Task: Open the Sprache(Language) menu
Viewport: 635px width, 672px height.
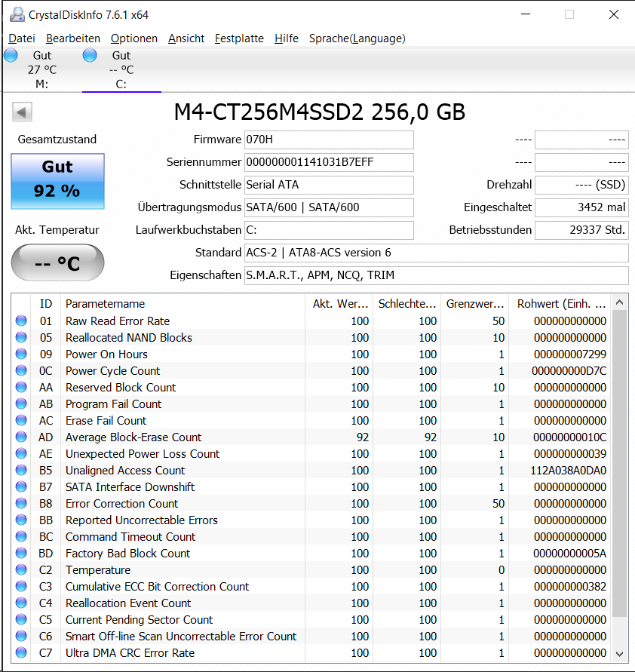Action: point(357,38)
